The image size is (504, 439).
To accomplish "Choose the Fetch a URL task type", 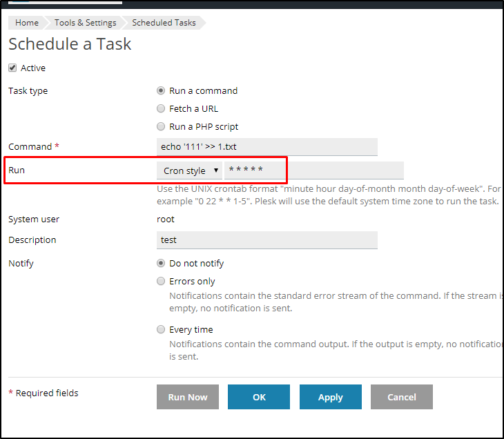I will [161, 108].
